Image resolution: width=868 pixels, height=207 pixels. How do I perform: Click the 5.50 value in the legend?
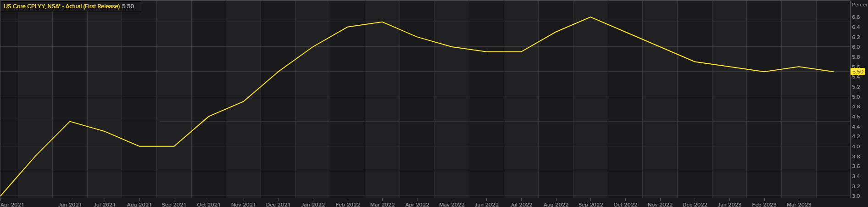click(x=128, y=6)
